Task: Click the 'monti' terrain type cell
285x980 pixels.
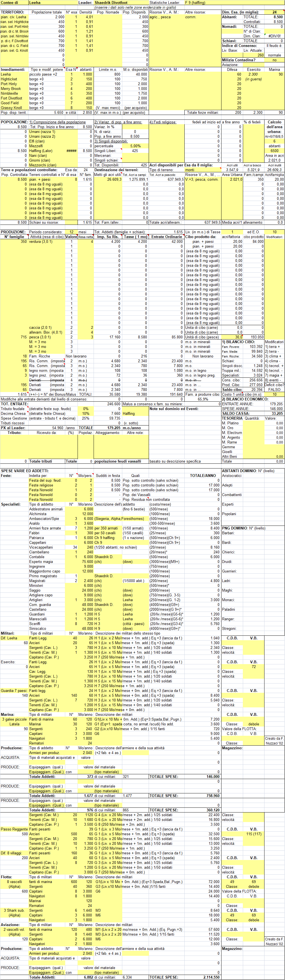Action: (190, 170)
